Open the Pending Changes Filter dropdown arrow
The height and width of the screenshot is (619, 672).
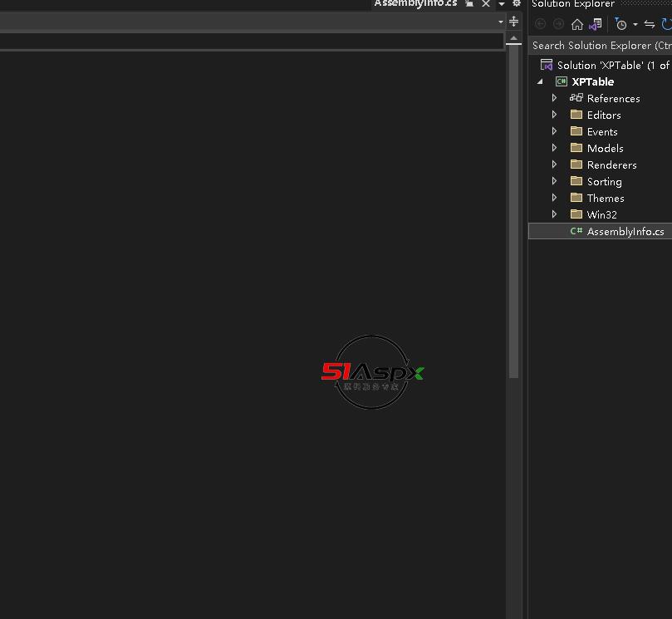click(635, 24)
